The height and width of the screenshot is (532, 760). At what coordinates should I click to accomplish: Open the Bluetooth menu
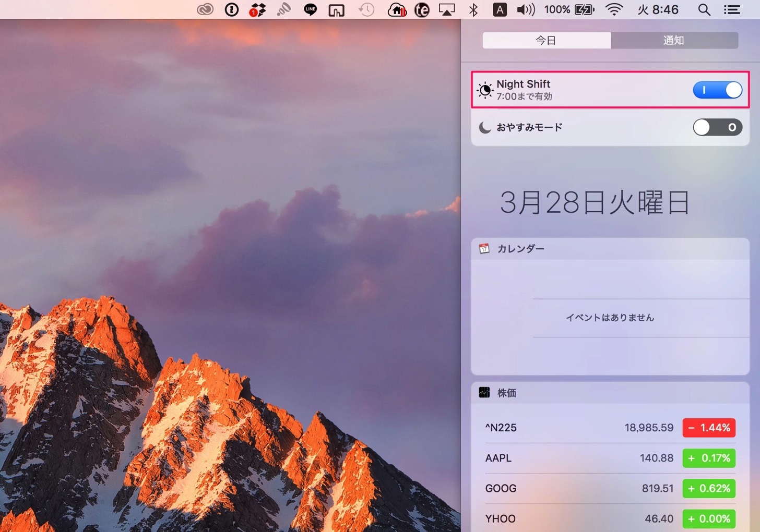point(473,9)
